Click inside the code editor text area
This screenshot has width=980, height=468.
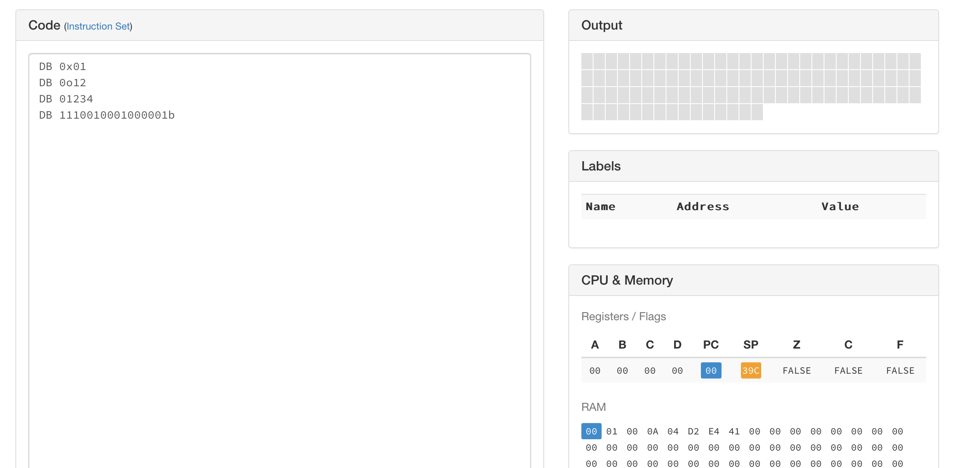coord(280,261)
